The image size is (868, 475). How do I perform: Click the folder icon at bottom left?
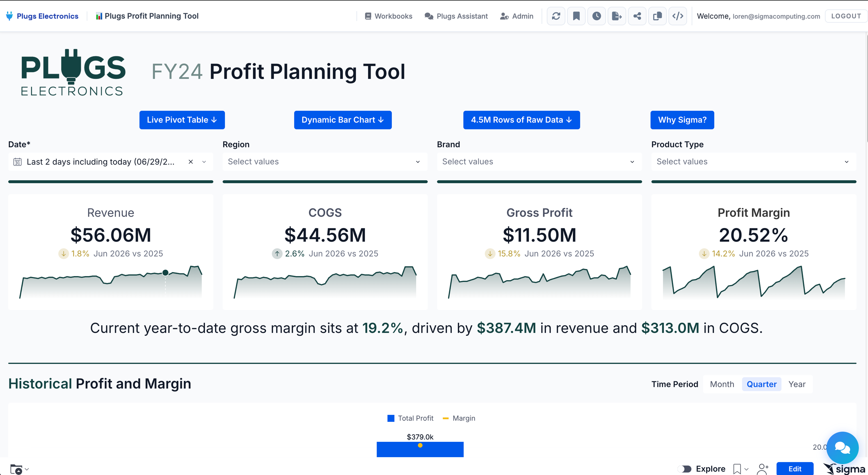16,469
